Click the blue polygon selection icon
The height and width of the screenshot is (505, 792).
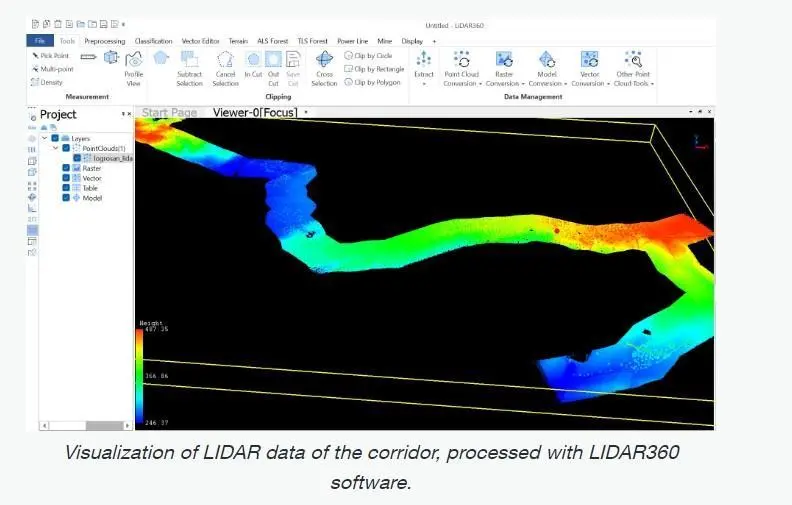coord(161,58)
